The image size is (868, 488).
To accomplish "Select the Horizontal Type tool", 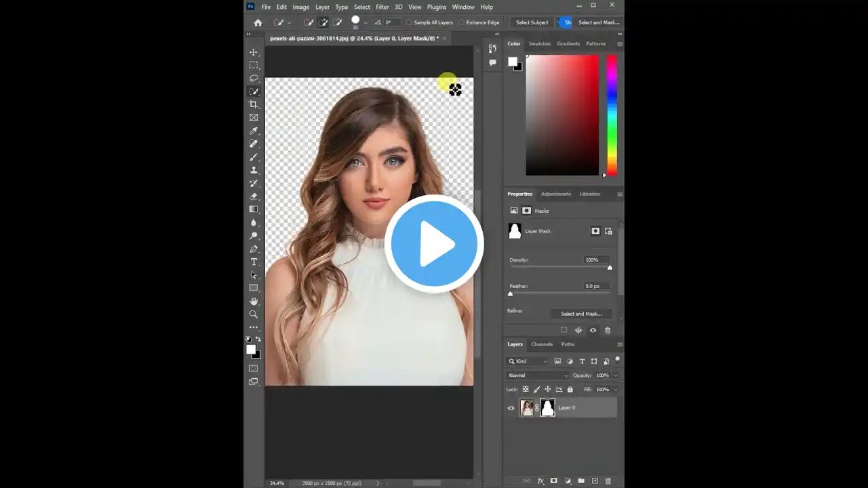I will click(254, 262).
